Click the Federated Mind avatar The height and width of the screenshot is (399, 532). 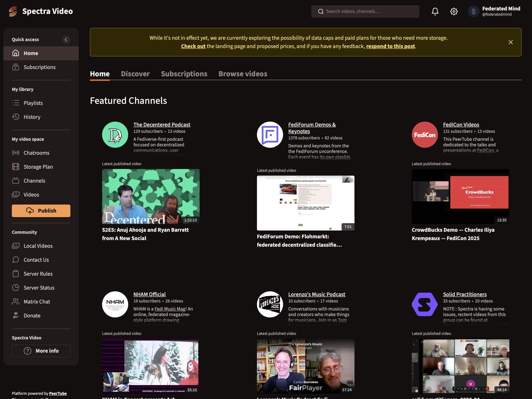473,11
